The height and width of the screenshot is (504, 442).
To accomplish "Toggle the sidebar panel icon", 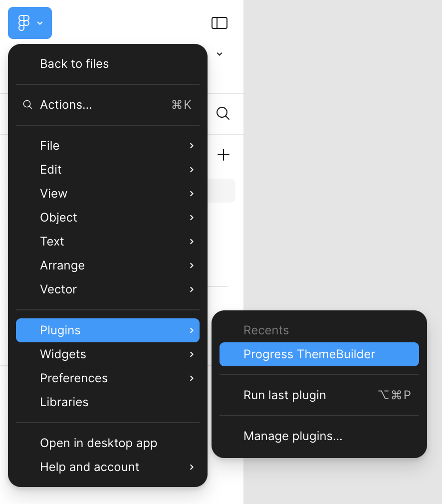I will tap(220, 23).
